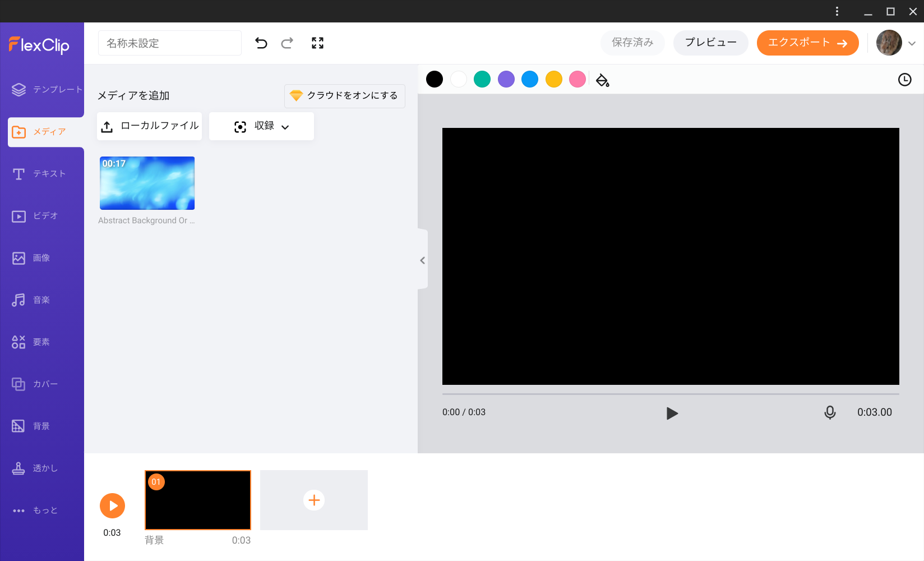Click the プレビュー button

710,43
